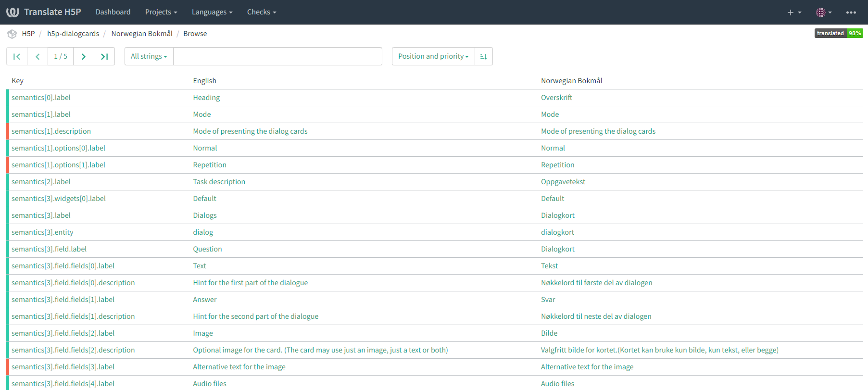Go to the first page of strings
The height and width of the screenshot is (390, 868).
[x=17, y=56]
